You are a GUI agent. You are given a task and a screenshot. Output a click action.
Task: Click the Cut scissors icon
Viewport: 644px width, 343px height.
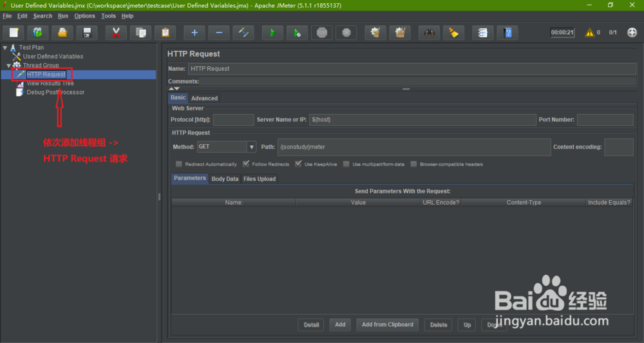(116, 33)
